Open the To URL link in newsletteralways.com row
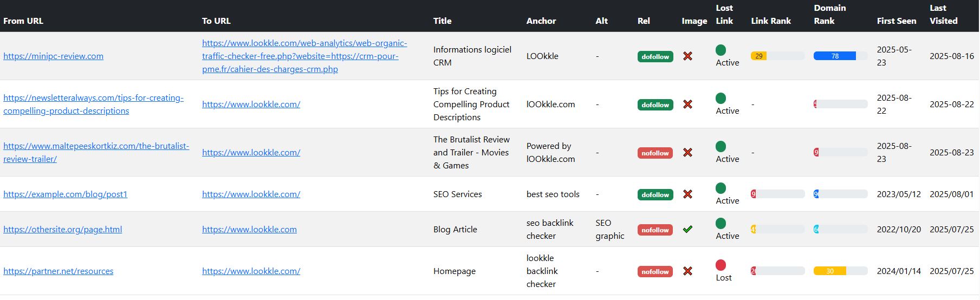980x300 pixels. [x=251, y=104]
